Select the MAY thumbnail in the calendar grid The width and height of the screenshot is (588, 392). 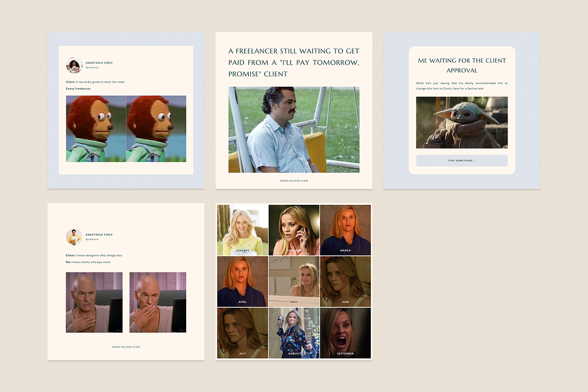pos(294,282)
